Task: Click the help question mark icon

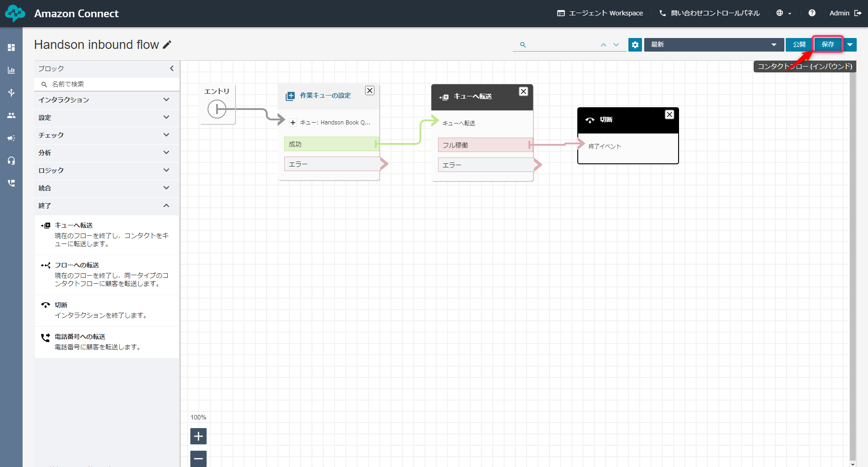Action: [x=812, y=13]
